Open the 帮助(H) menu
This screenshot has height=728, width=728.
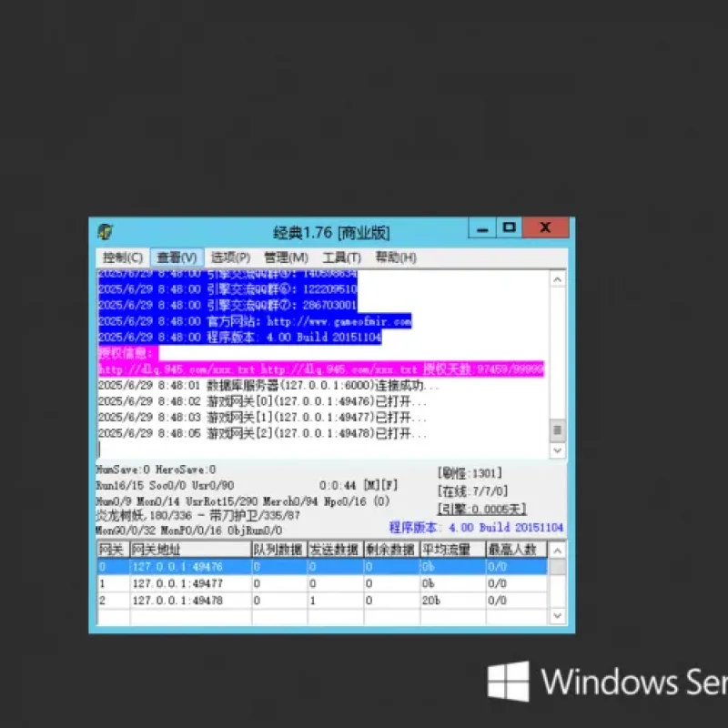click(396, 258)
